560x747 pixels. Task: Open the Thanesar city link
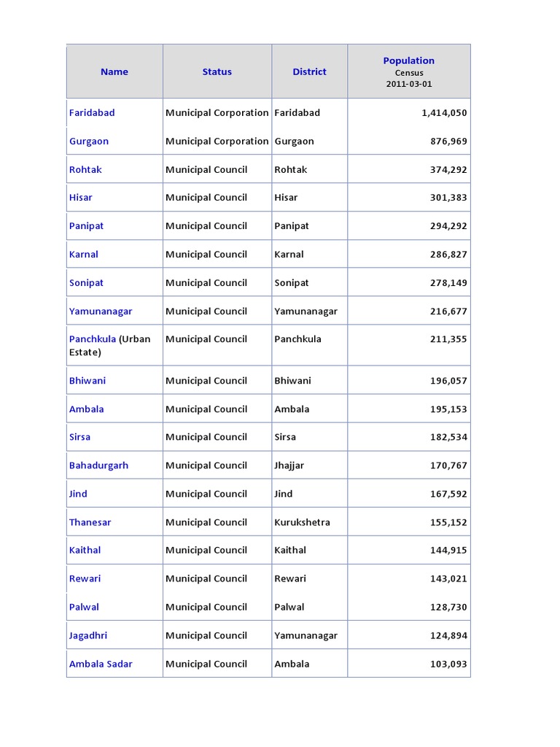click(90, 522)
